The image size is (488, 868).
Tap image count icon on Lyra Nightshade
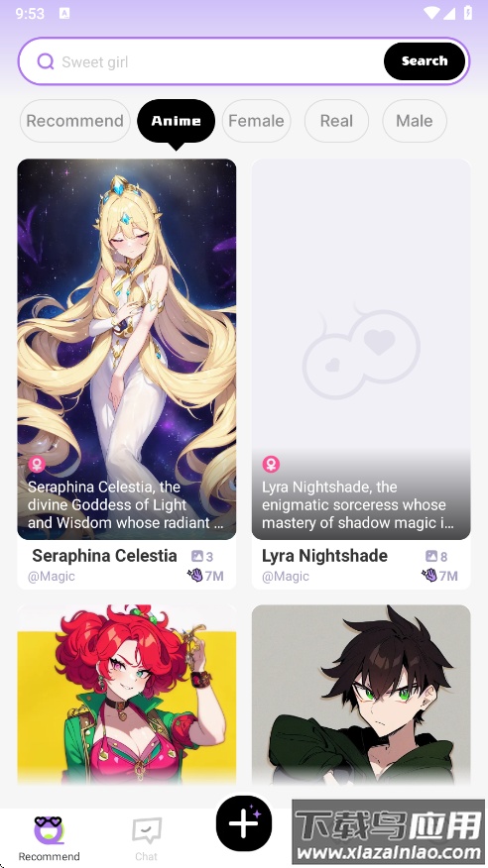pos(431,556)
